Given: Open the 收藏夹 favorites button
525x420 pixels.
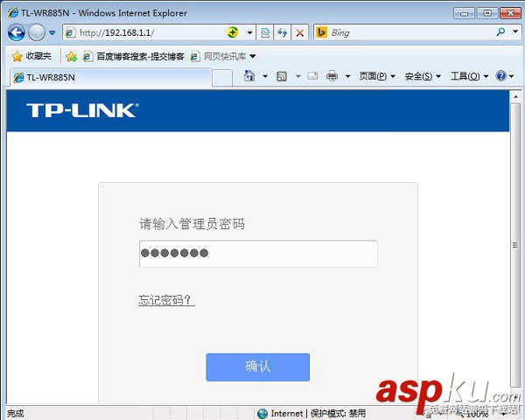Looking at the screenshot, I should (31, 56).
